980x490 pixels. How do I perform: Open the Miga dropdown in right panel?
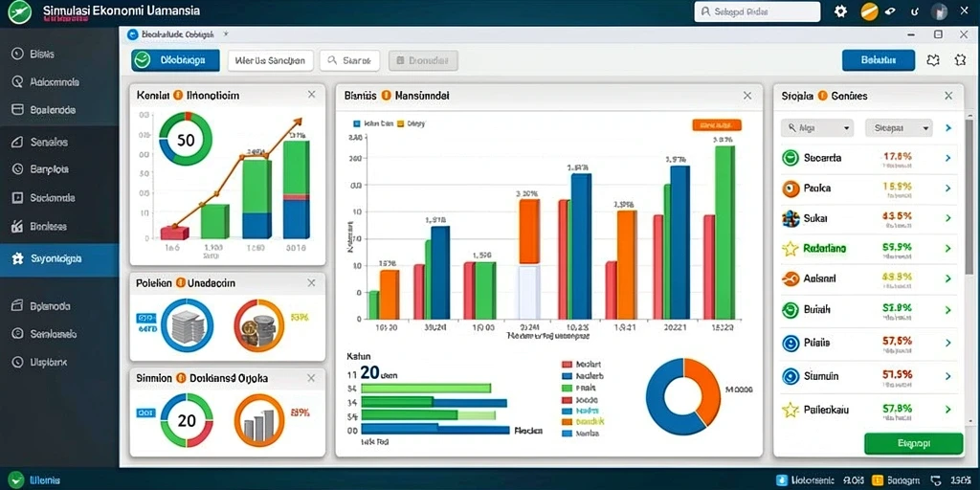tap(817, 128)
